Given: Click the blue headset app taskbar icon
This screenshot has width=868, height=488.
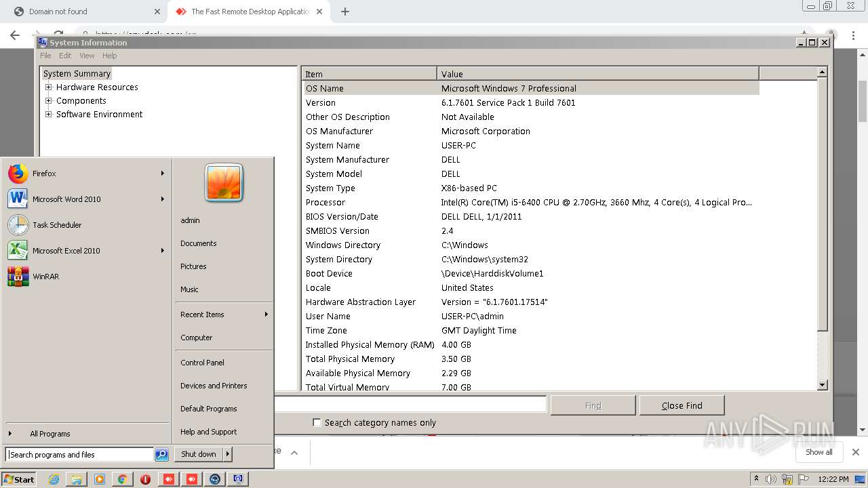Looking at the screenshot, I should (x=215, y=479).
